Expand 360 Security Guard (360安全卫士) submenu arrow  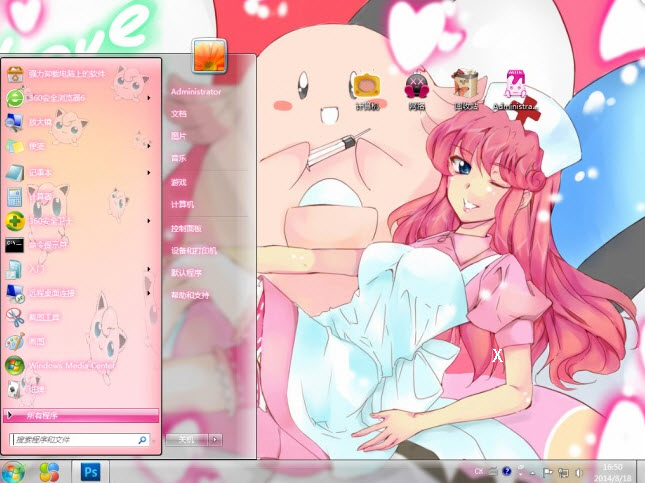148,221
